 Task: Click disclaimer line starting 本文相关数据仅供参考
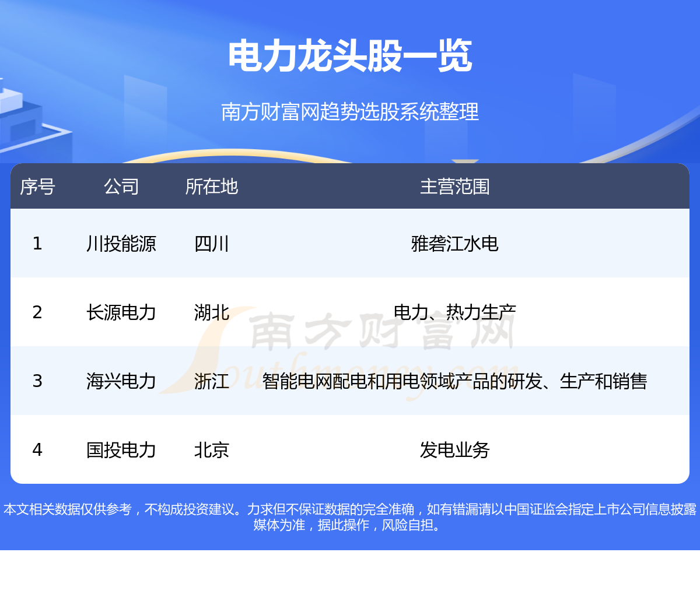click(x=350, y=509)
